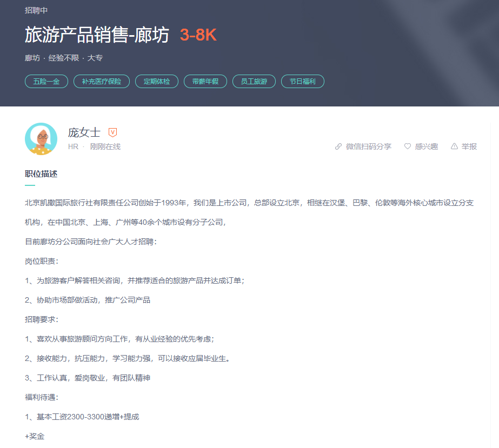Viewport: 499px width, 448px height.
Task: Click the 3-8K salary text
Action: pyautogui.click(x=198, y=35)
